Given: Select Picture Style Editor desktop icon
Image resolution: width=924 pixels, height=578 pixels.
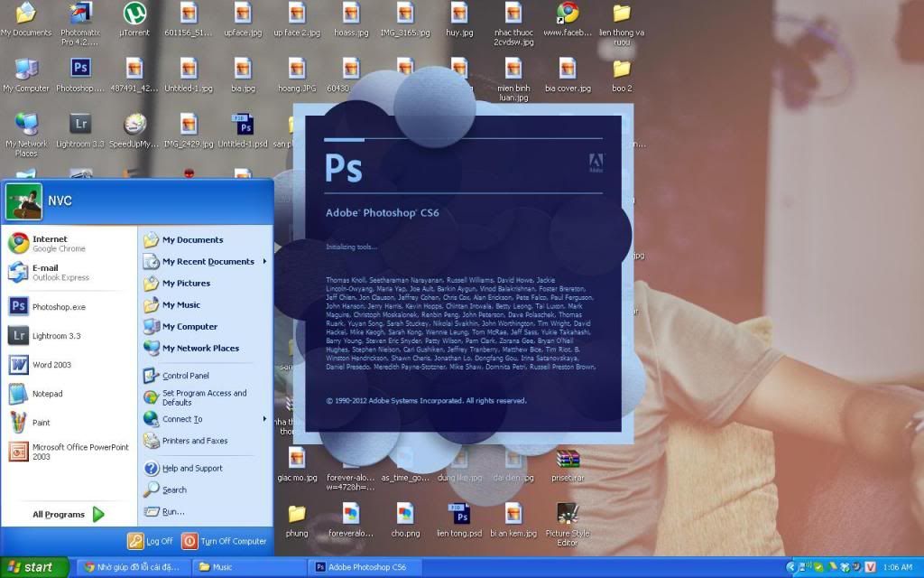Looking at the screenshot, I should tap(568, 524).
